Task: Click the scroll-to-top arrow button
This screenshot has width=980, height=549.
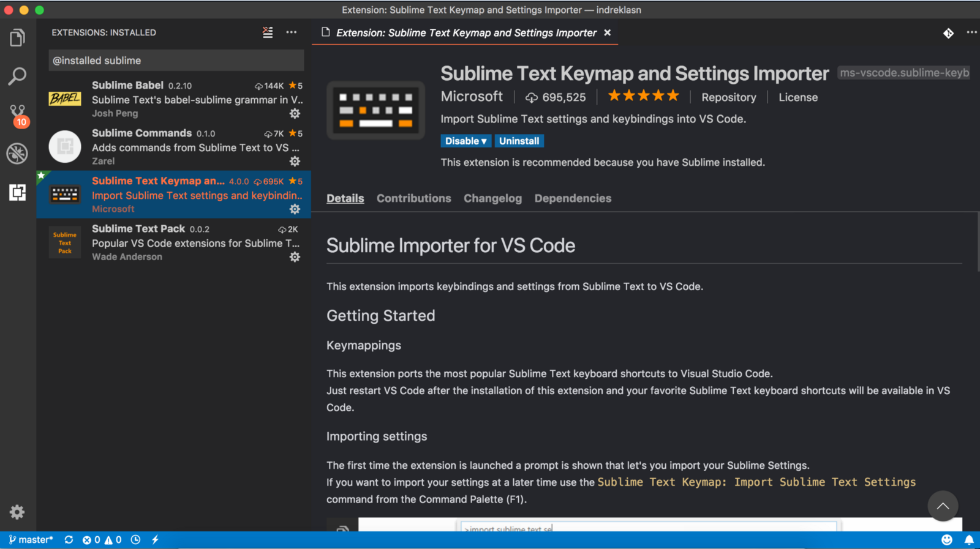Action: (x=943, y=506)
